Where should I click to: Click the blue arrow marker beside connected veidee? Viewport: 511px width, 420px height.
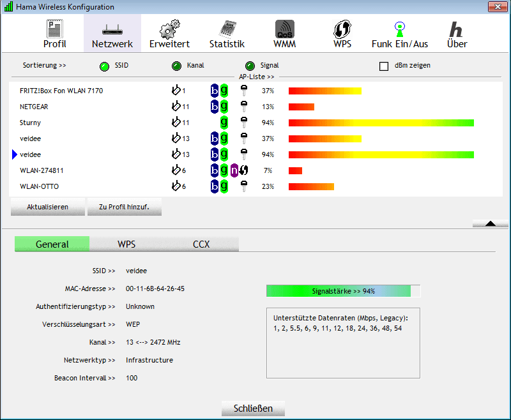pyautogui.click(x=14, y=154)
